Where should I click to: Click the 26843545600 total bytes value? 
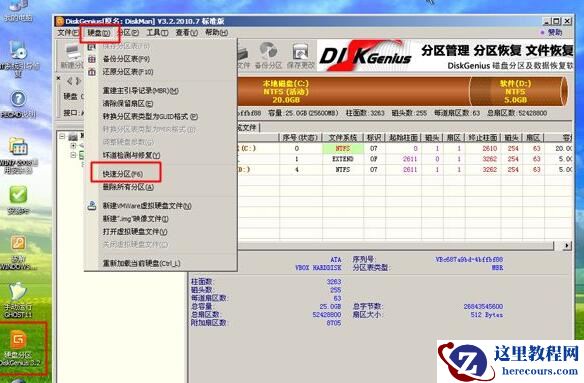483,307
